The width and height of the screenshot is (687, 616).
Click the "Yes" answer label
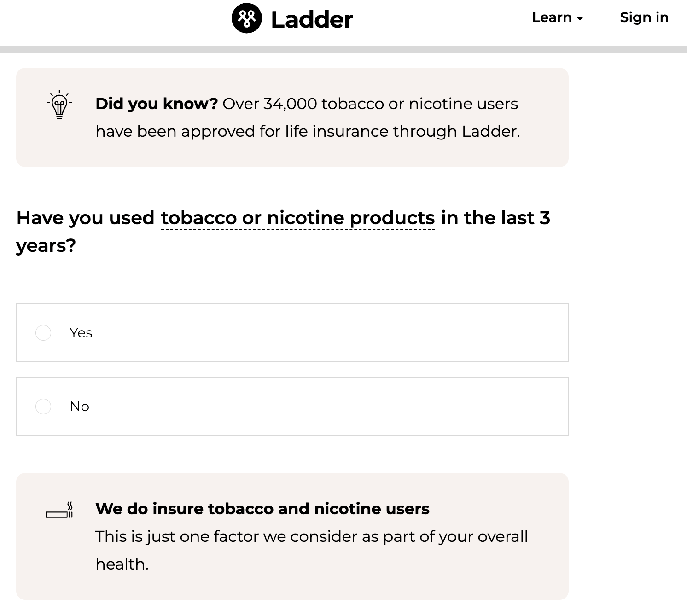[81, 333]
